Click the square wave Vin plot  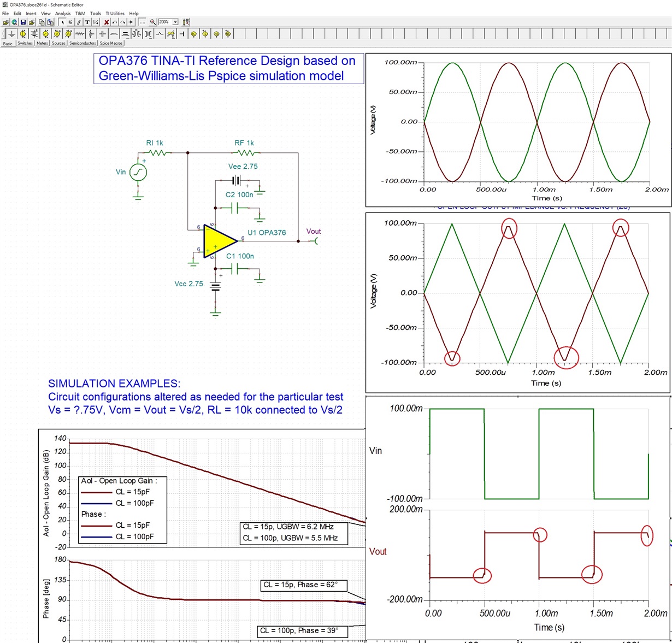coord(539,453)
